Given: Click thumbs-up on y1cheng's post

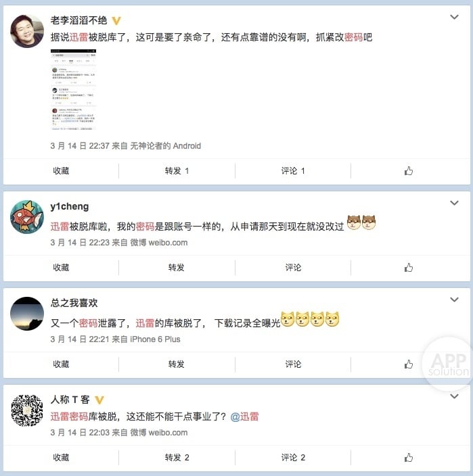Looking at the screenshot, I should pos(408,268).
